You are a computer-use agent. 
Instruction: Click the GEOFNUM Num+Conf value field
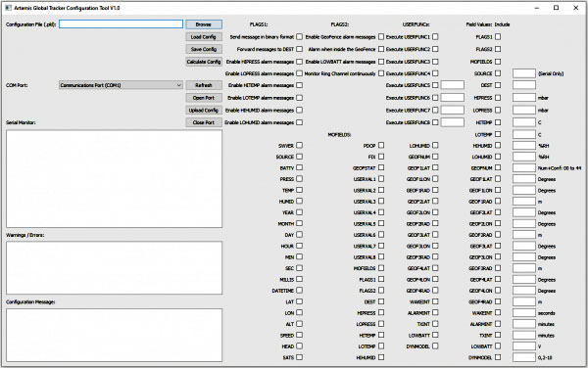click(x=524, y=167)
